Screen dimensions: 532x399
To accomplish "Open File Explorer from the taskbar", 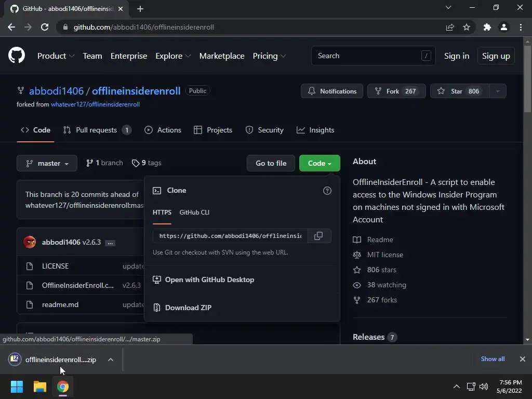I will pos(39,387).
